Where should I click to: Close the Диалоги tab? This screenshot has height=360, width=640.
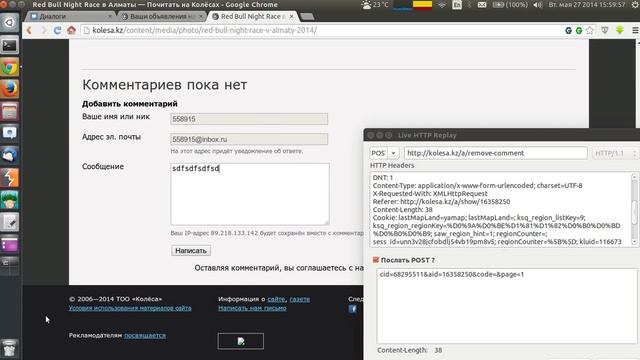tap(110, 16)
